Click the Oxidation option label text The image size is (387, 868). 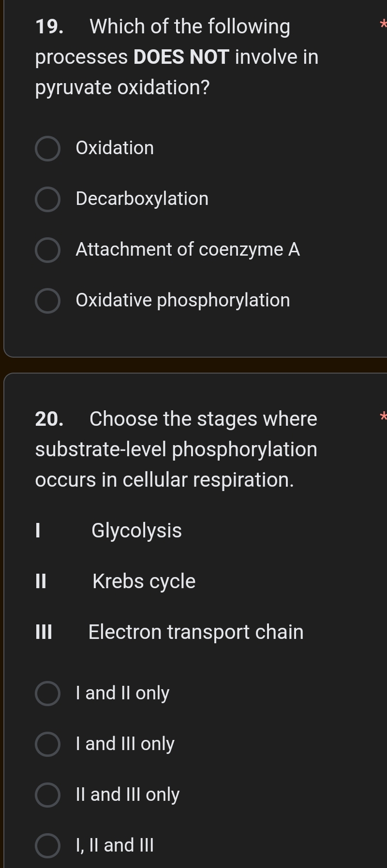click(x=115, y=148)
